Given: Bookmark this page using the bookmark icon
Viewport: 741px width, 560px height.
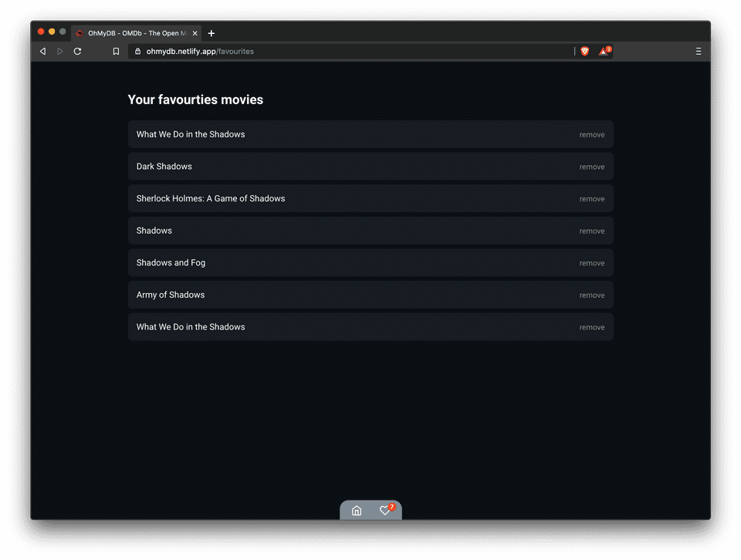Looking at the screenshot, I should [116, 52].
